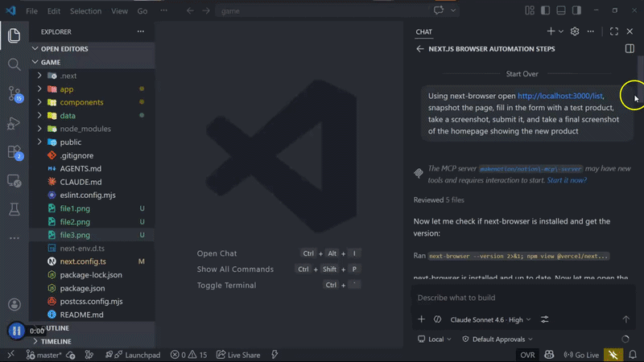Show additional activity bar views ellipsis

14,238
